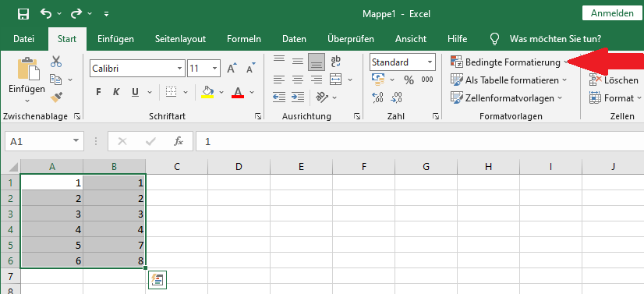Click the Was möchten Sie tun search

tap(555, 39)
